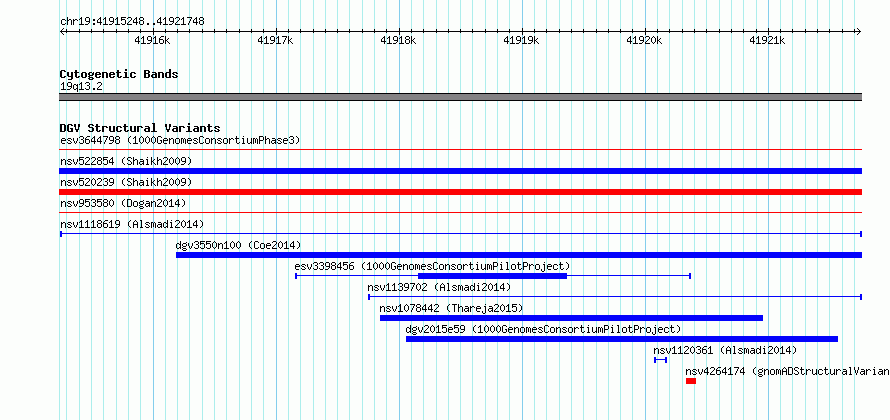Select the thin red nsv953580 variant line
890x420 pixels.
pyautogui.click(x=460, y=213)
